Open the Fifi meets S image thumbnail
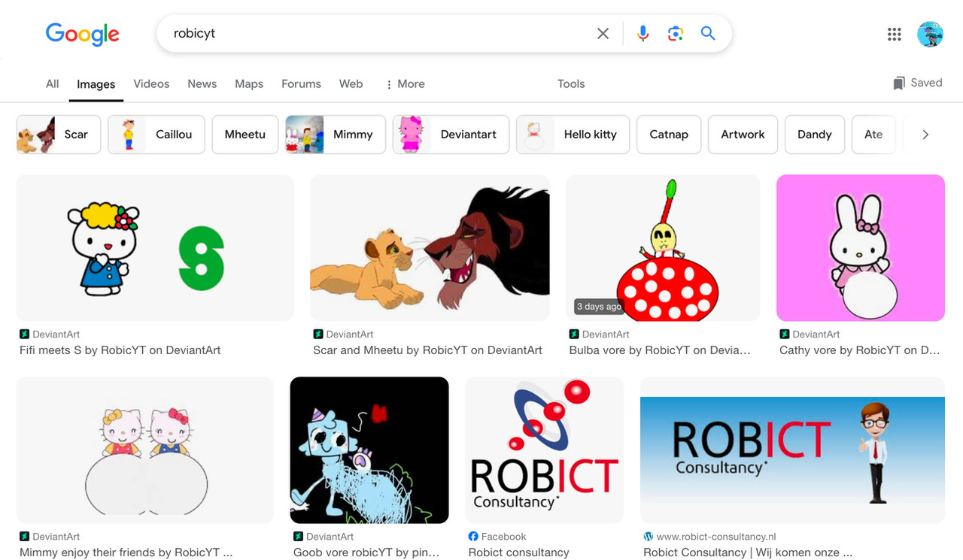The height and width of the screenshot is (560, 963). point(155,248)
